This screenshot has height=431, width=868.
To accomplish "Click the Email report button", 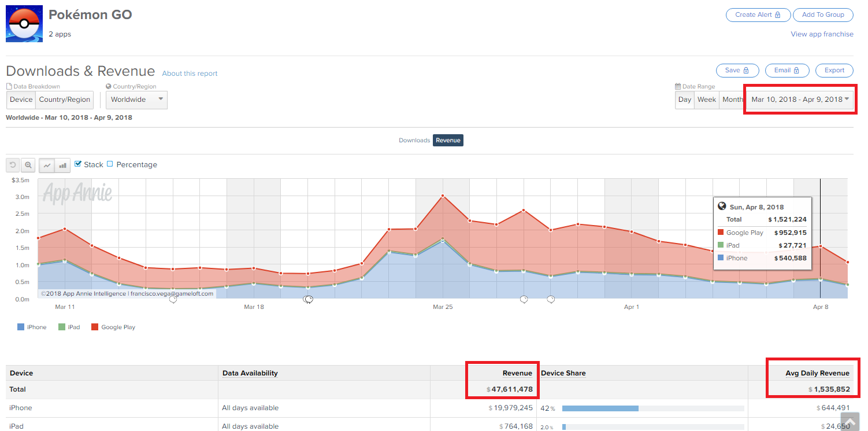I will click(787, 71).
